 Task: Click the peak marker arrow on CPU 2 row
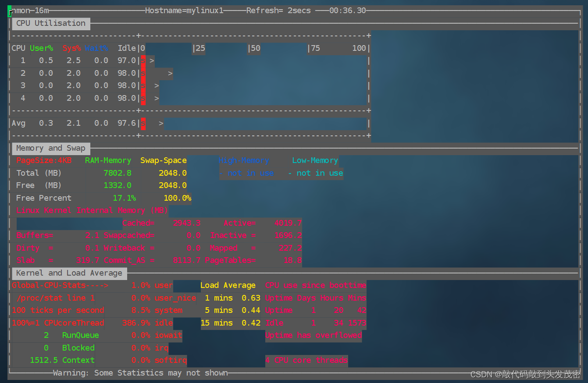pos(170,73)
